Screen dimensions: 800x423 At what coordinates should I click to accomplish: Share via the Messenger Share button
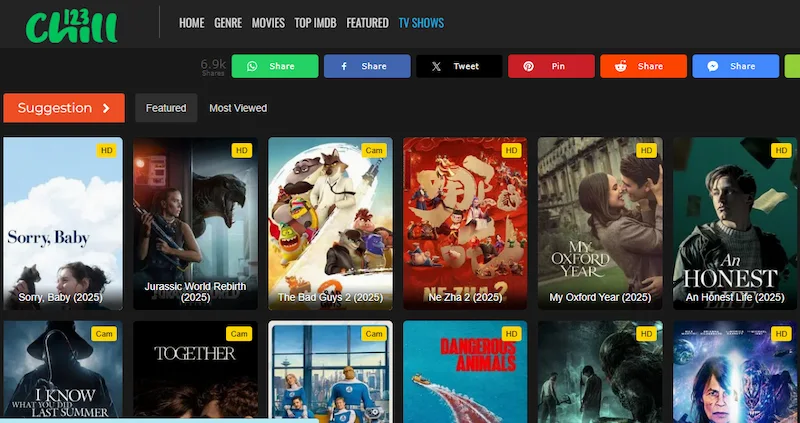(x=736, y=66)
